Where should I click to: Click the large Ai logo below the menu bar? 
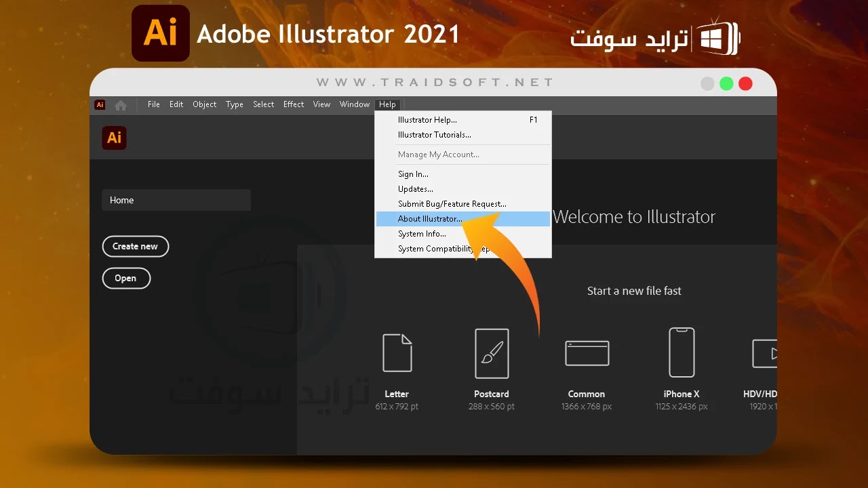click(x=114, y=138)
